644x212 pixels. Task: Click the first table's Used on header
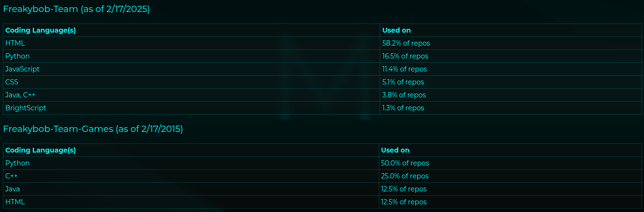(x=396, y=30)
